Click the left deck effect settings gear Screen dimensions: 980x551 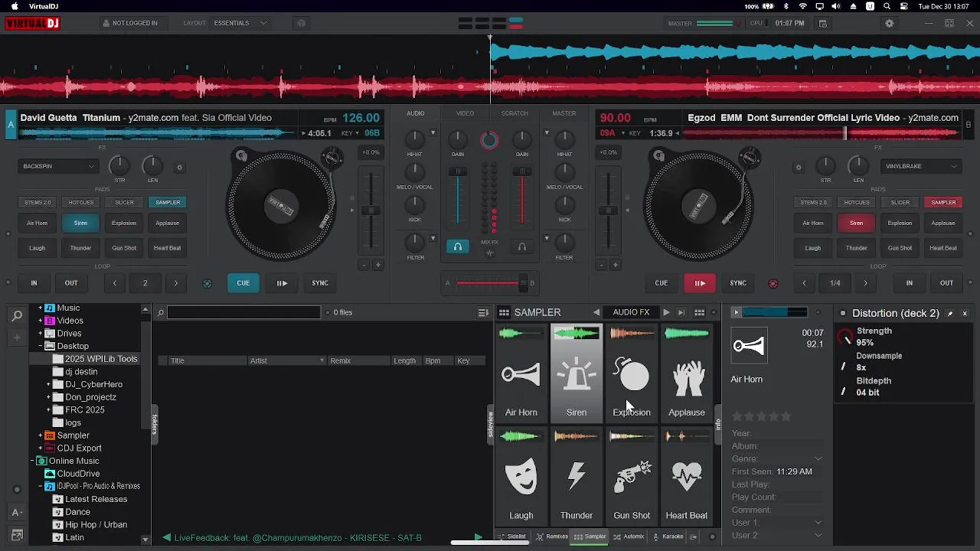[x=180, y=168]
